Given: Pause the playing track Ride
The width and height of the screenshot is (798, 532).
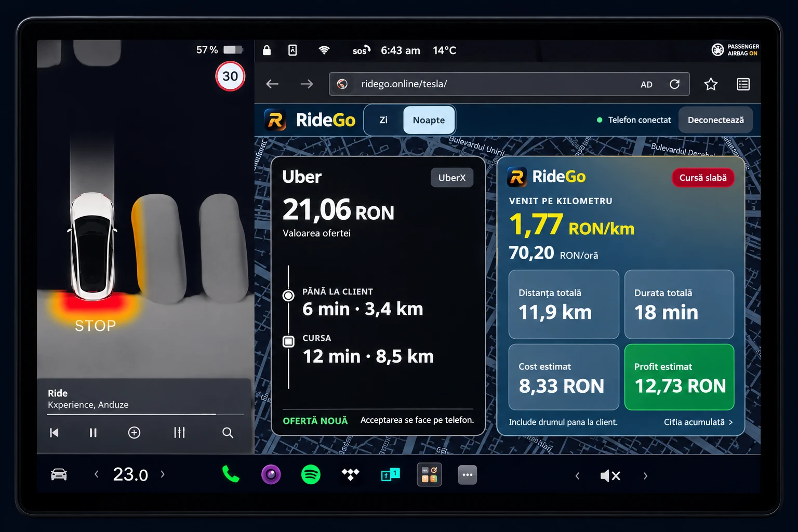Looking at the screenshot, I should point(93,433).
